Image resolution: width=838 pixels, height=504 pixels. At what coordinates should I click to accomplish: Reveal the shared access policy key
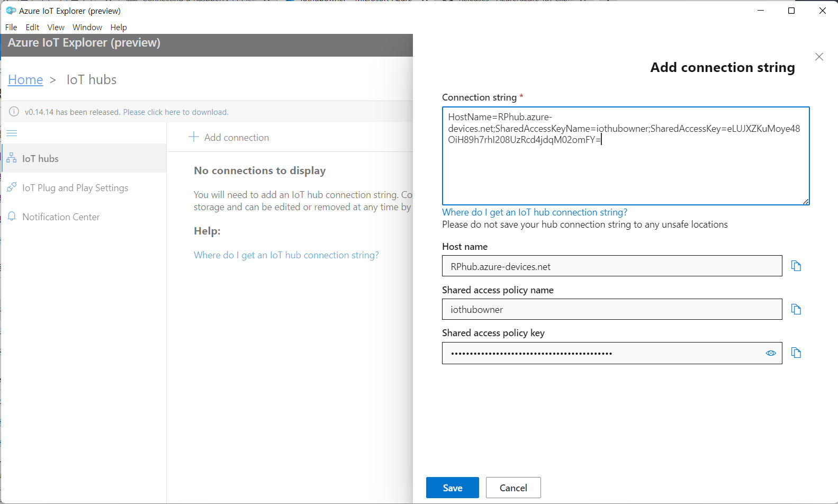click(771, 353)
